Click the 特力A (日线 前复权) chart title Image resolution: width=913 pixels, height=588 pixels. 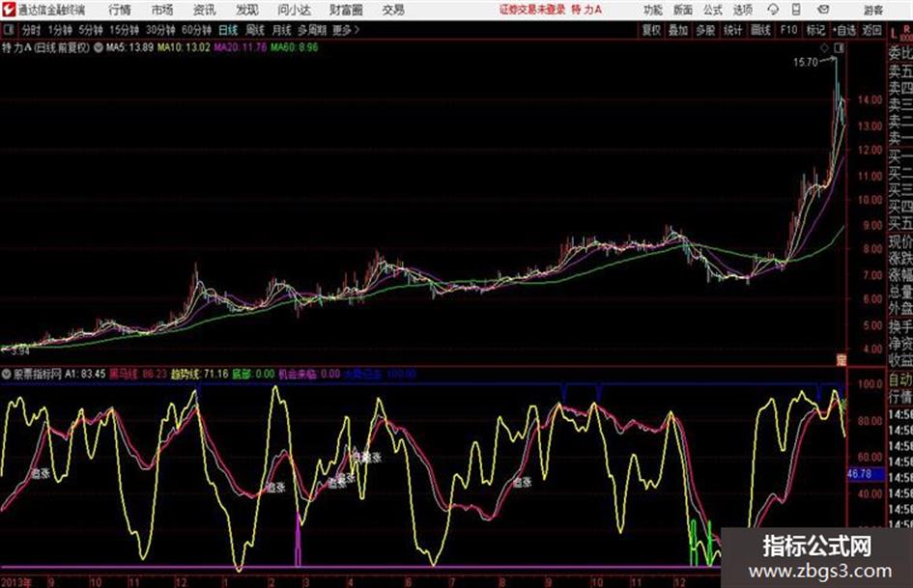click(45, 47)
